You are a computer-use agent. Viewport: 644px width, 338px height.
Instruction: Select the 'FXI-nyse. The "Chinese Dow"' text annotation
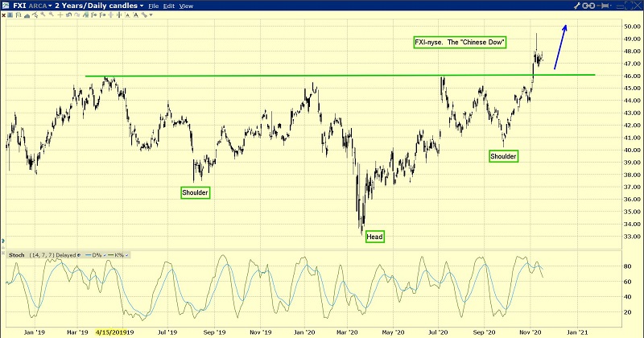point(460,43)
